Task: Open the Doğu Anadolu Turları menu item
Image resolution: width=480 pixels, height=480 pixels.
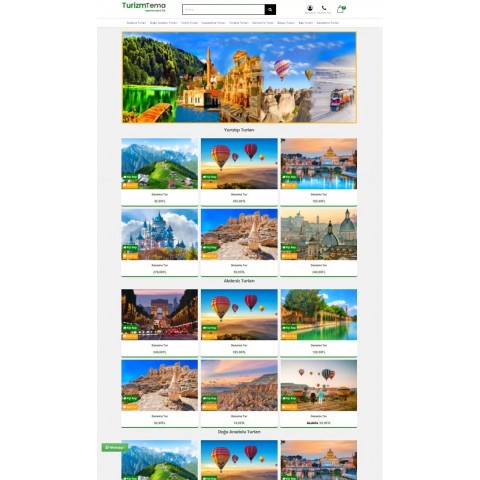Action: 163,23
